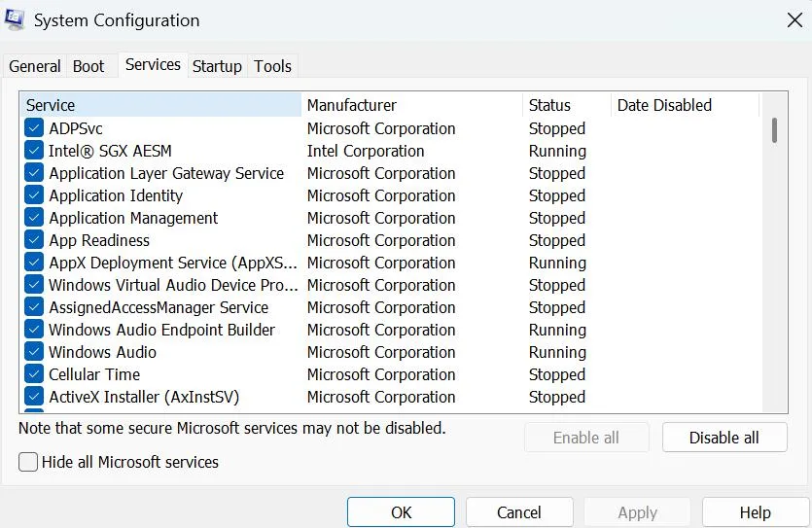The width and height of the screenshot is (812, 528).
Task: Toggle the Application Layer Gateway Service checkbox
Action: coord(35,173)
